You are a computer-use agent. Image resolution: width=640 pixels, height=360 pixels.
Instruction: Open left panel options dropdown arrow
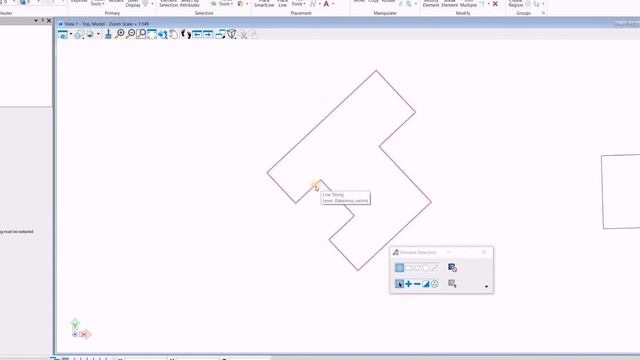(x=36, y=20)
